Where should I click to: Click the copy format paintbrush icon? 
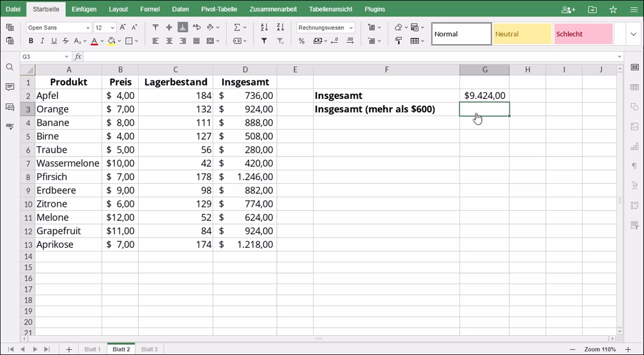pyautogui.click(x=399, y=41)
